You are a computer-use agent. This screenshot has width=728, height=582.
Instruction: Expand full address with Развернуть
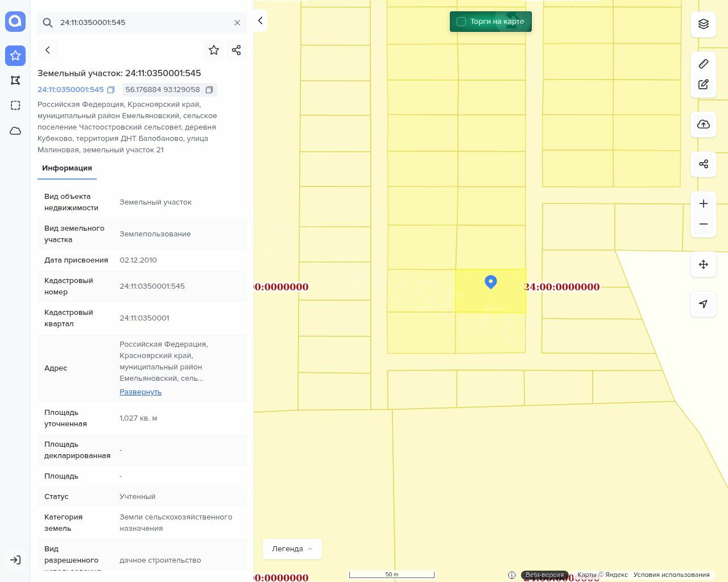click(x=140, y=392)
